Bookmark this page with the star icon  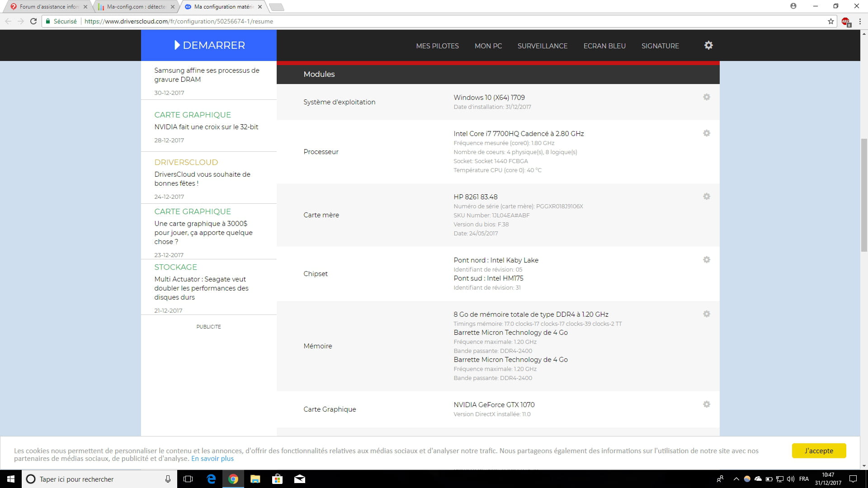pyautogui.click(x=831, y=21)
